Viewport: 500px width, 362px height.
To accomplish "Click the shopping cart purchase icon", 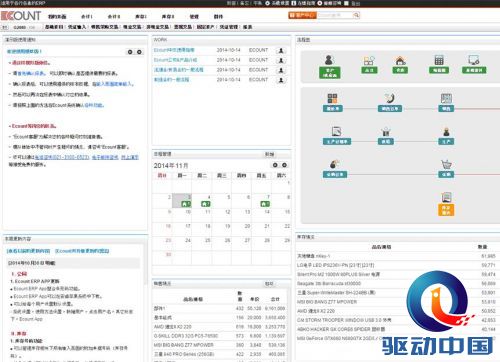I will click(x=446, y=164).
